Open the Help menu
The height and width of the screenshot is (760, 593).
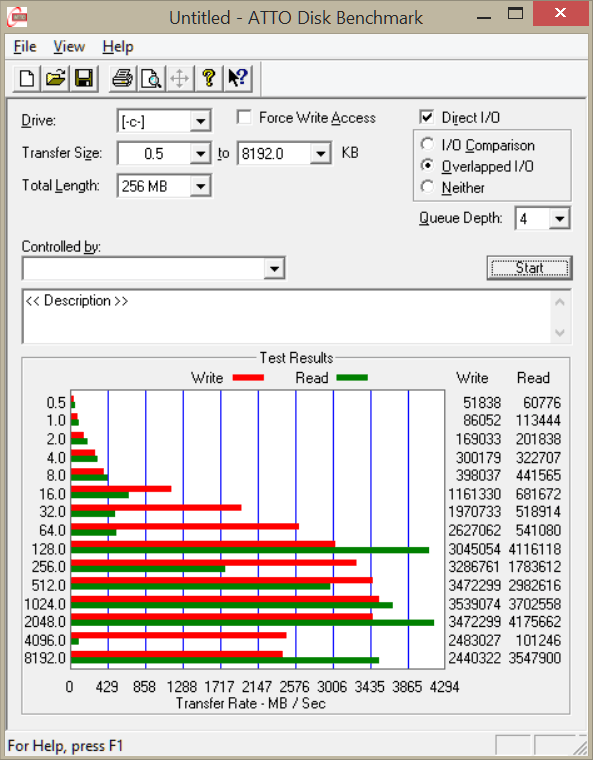point(118,47)
